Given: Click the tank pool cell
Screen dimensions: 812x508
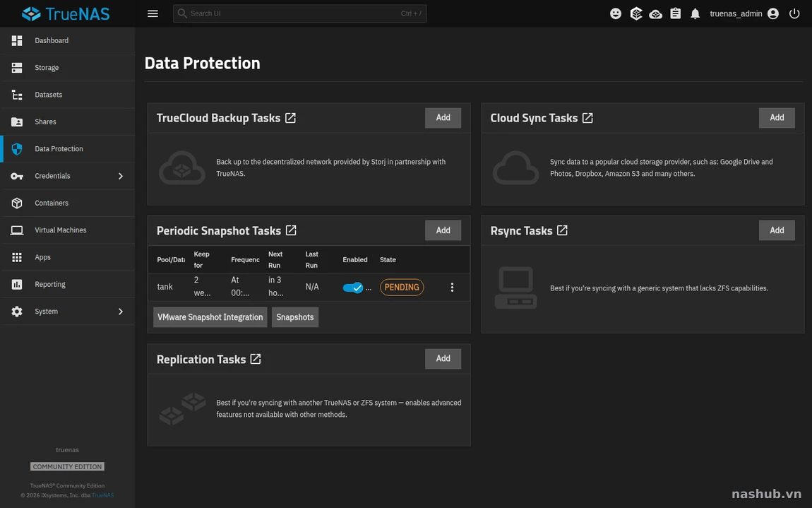Looking at the screenshot, I should [165, 287].
